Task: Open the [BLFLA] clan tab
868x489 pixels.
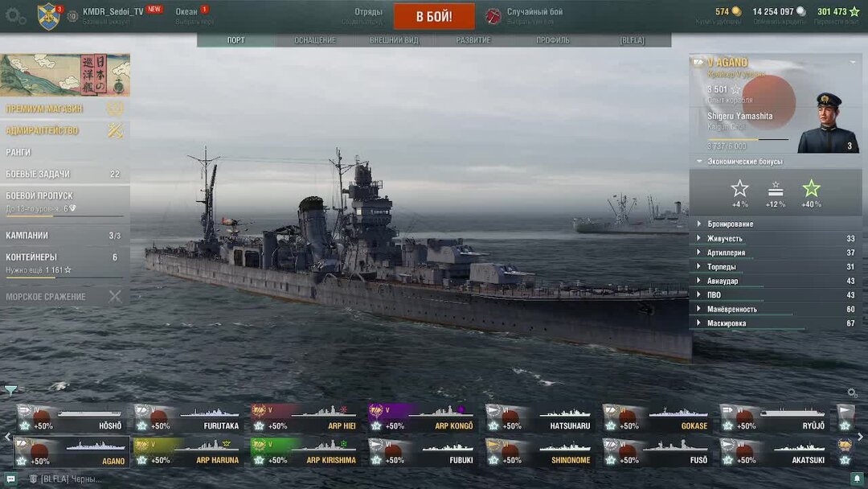Action: tap(632, 40)
